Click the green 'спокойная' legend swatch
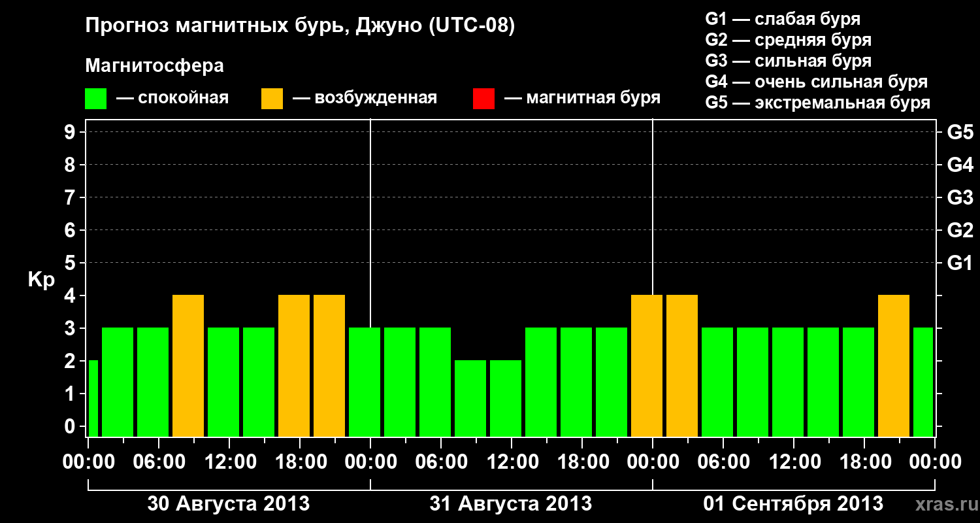 (96, 99)
